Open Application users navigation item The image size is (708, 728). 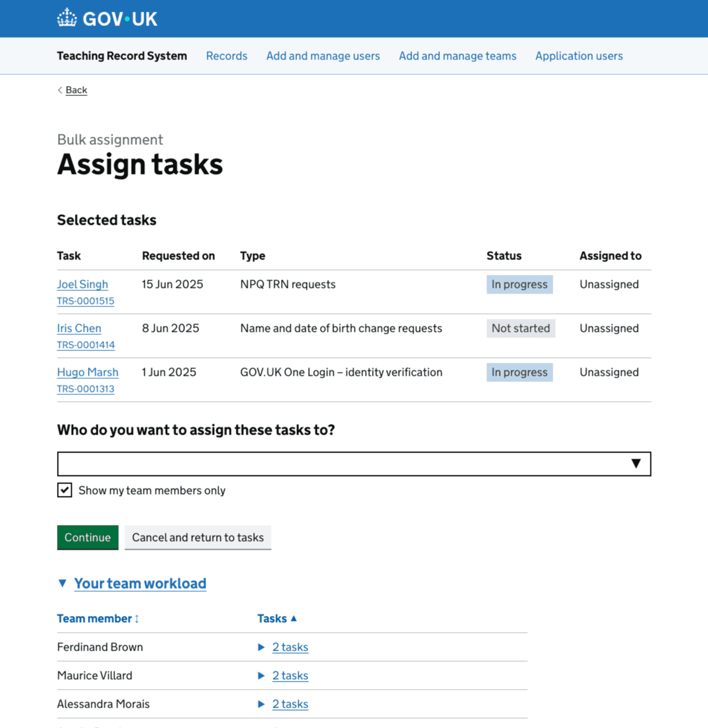(x=579, y=56)
